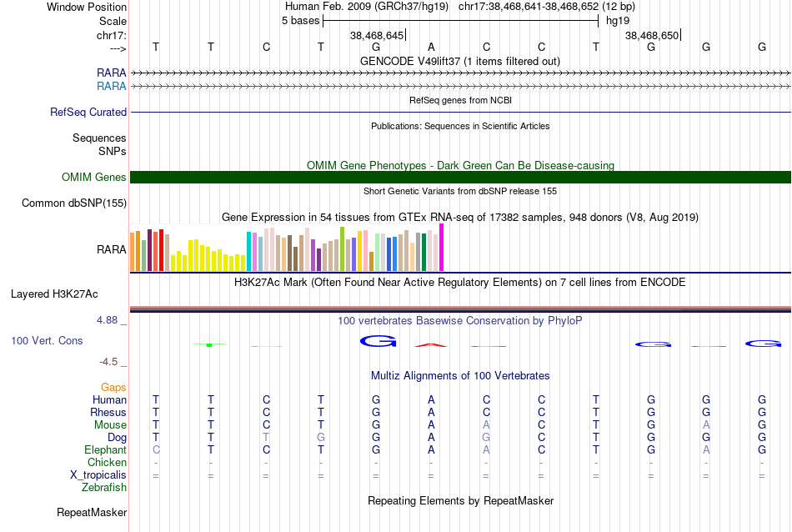
Task: Click the cyan bar in GTEx chart
Action: [x=248, y=252]
